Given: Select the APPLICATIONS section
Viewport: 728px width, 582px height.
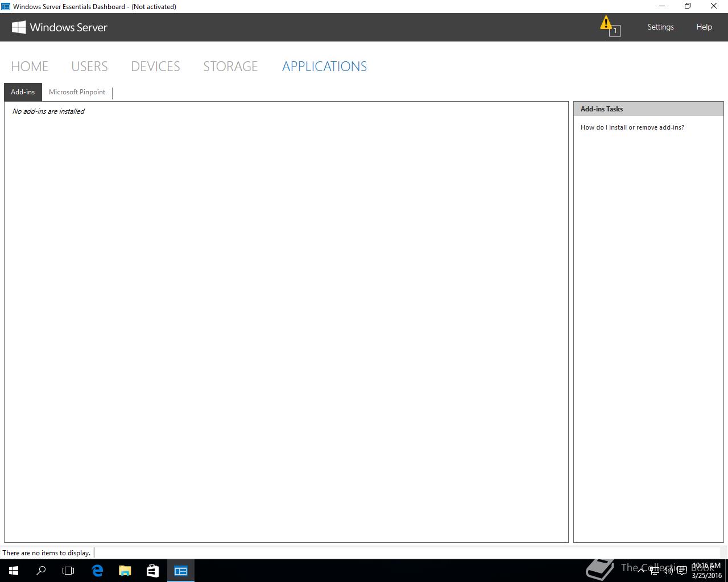Looking at the screenshot, I should tap(324, 66).
